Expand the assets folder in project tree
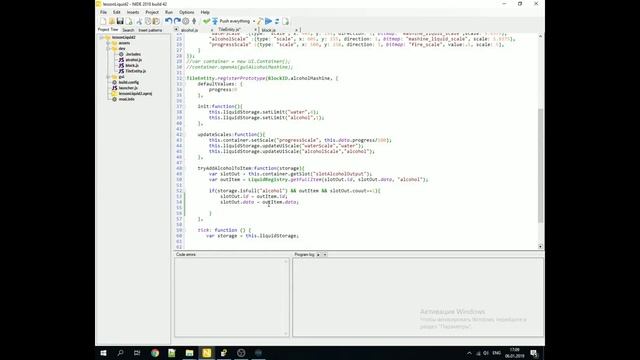The width and height of the screenshot is (640, 360). pyautogui.click(x=108, y=43)
